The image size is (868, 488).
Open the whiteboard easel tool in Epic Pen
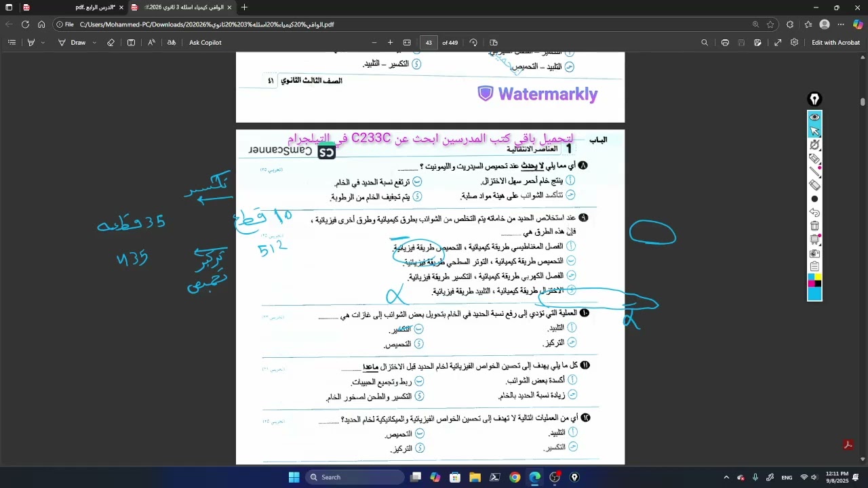point(814,239)
